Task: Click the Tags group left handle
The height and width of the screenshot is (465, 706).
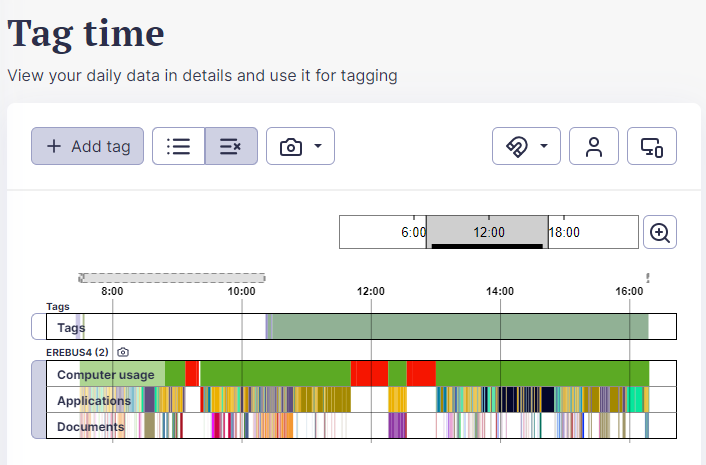Action: [x=38, y=327]
